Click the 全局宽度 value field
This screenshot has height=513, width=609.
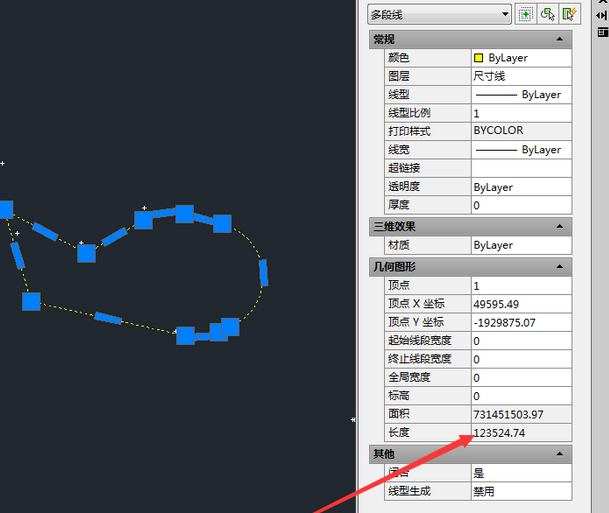pos(520,378)
